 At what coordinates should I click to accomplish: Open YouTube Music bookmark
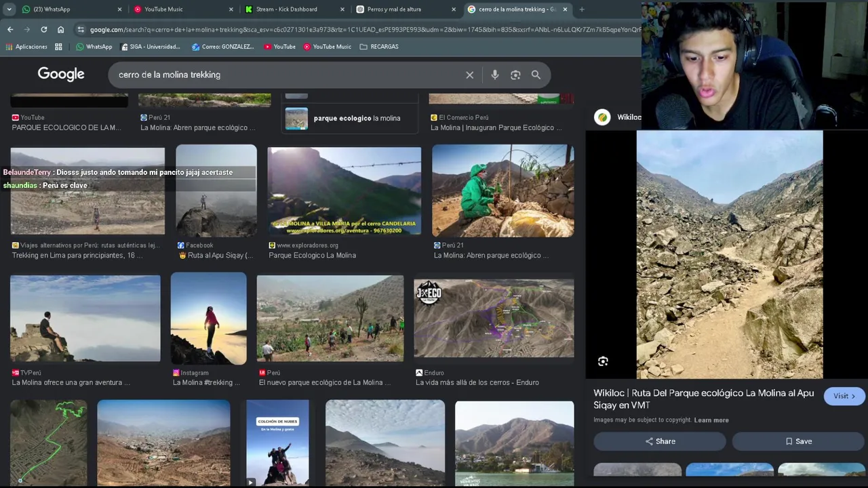click(x=327, y=47)
